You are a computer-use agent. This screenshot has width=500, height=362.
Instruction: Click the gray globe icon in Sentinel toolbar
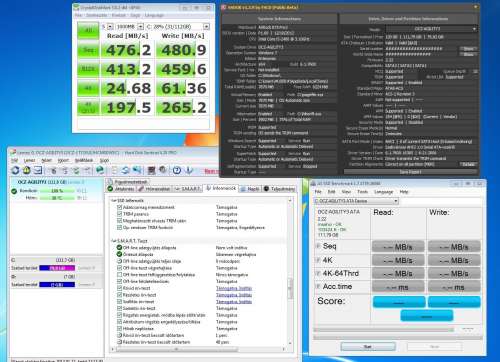click(x=163, y=170)
